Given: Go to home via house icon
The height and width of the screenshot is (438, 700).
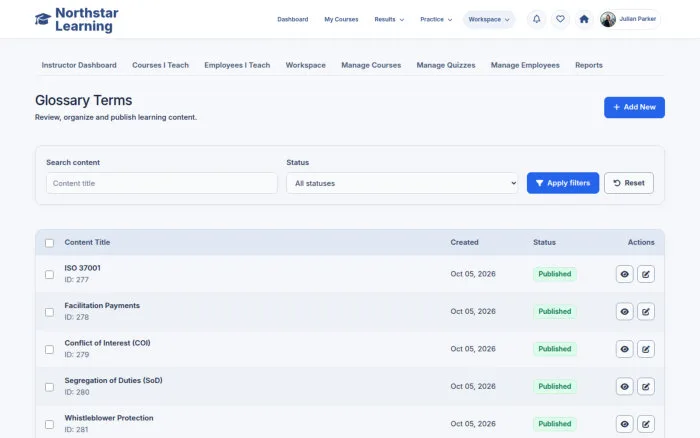Looking at the screenshot, I should click(584, 19).
